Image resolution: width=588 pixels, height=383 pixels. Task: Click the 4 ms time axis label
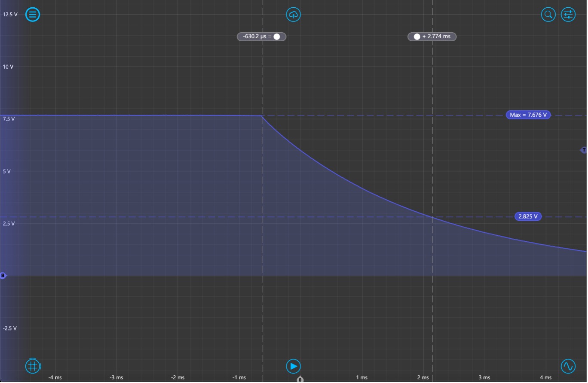click(545, 377)
